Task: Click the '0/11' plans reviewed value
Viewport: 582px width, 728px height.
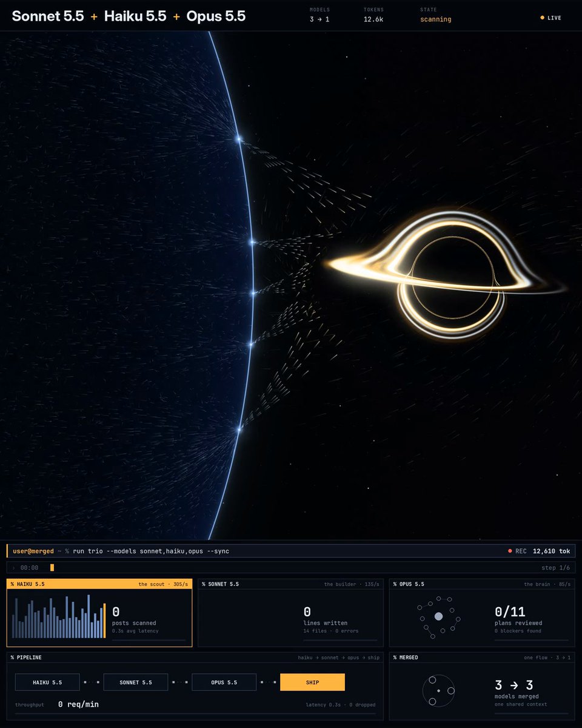Action: [510, 612]
